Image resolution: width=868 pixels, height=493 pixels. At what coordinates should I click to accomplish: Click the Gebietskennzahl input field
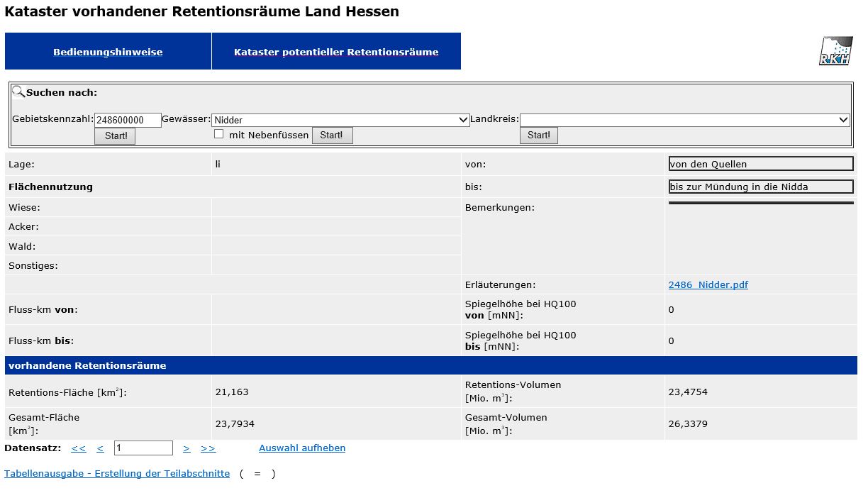click(128, 120)
